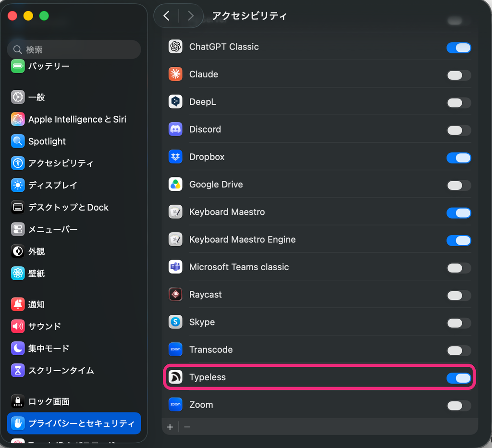Click the Typeless app icon
Image resolution: width=492 pixels, height=448 pixels.
click(x=175, y=377)
